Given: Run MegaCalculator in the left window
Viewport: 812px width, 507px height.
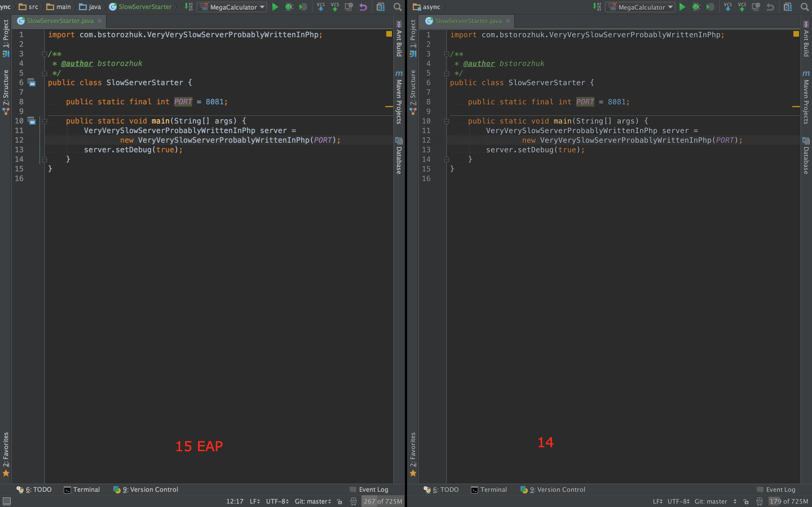Looking at the screenshot, I should [x=275, y=7].
